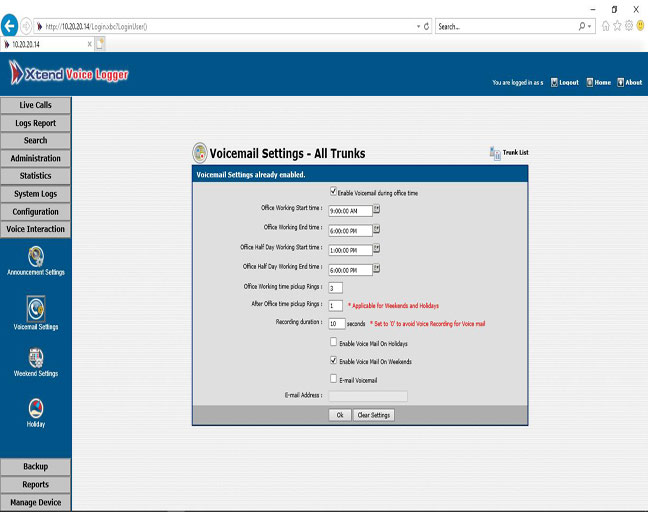Click the Xtend Voice Logger logo
Screen dimensions: 648x512
coord(69,73)
